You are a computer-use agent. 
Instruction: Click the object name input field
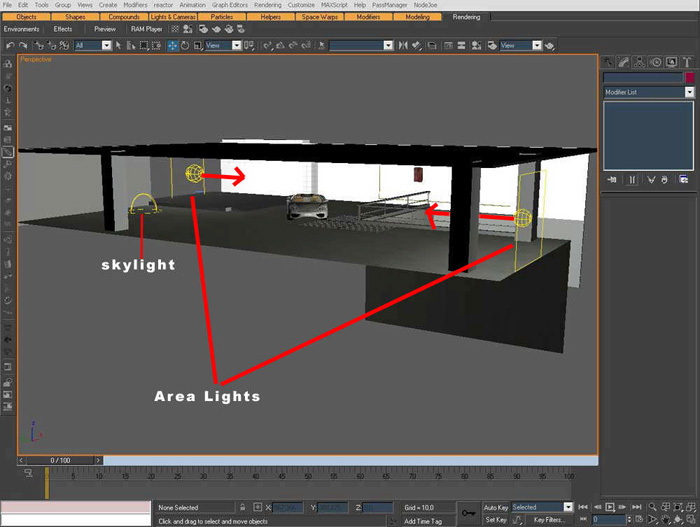coord(642,77)
